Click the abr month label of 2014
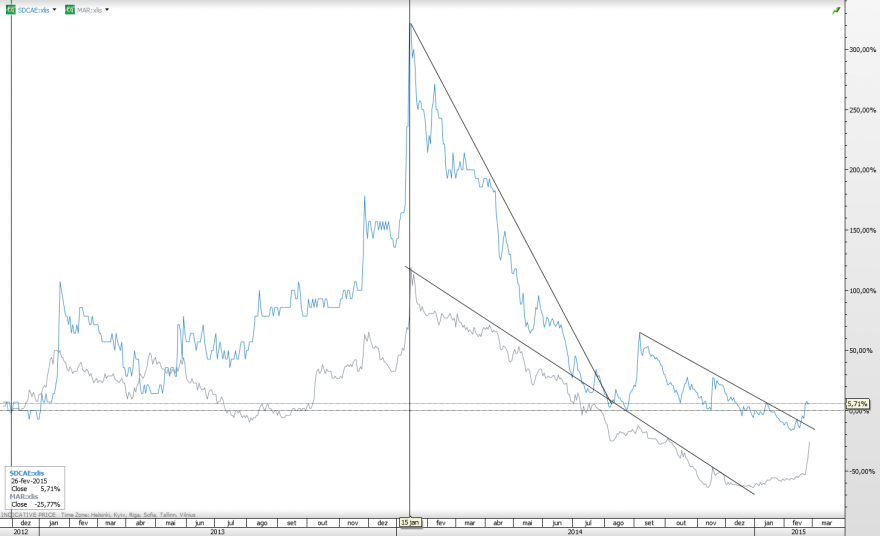 tap(498, 523)
